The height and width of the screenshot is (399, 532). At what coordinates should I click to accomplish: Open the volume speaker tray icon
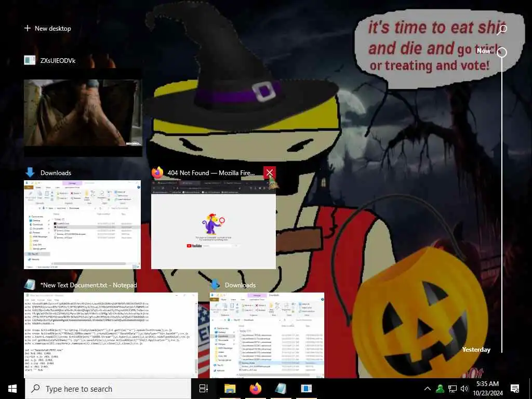click(464, 389)
